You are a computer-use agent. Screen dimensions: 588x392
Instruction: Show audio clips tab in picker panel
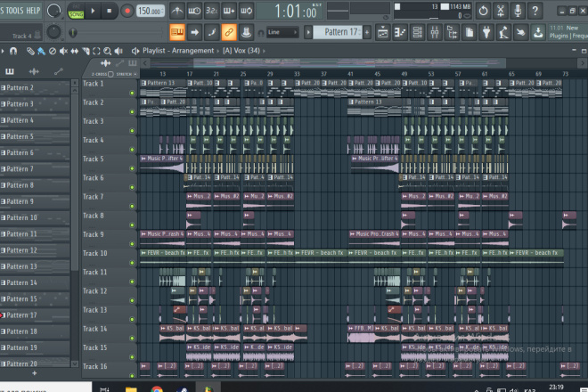click(x=34, y=71)
